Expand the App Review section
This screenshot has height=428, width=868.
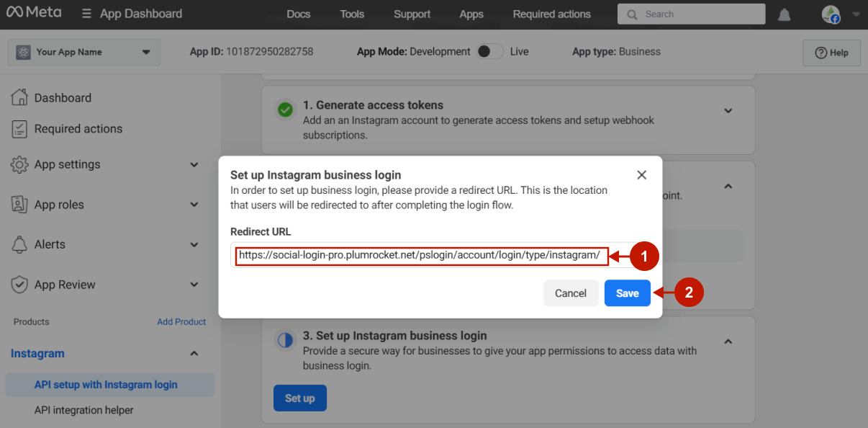coord(194,285)
